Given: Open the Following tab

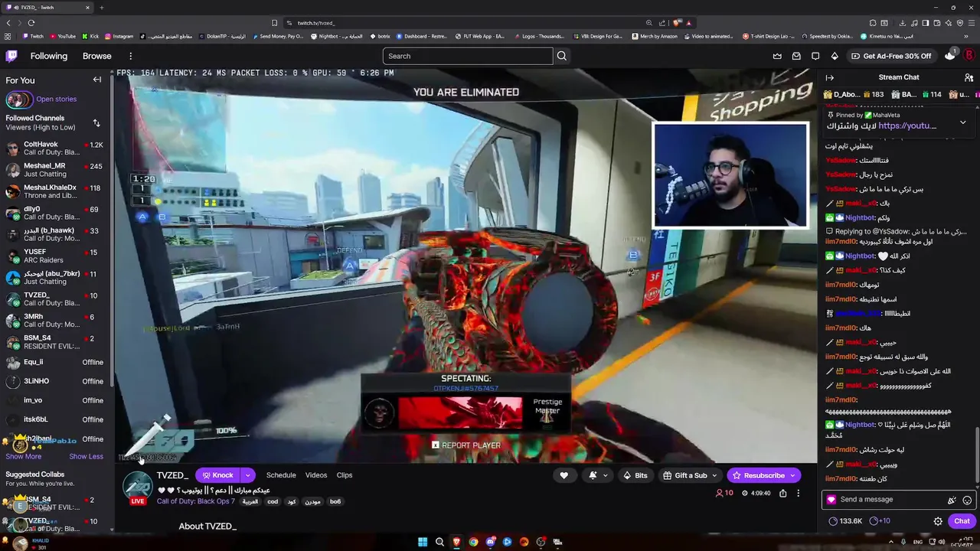Looking at the screenshot, I should (49, 56).
